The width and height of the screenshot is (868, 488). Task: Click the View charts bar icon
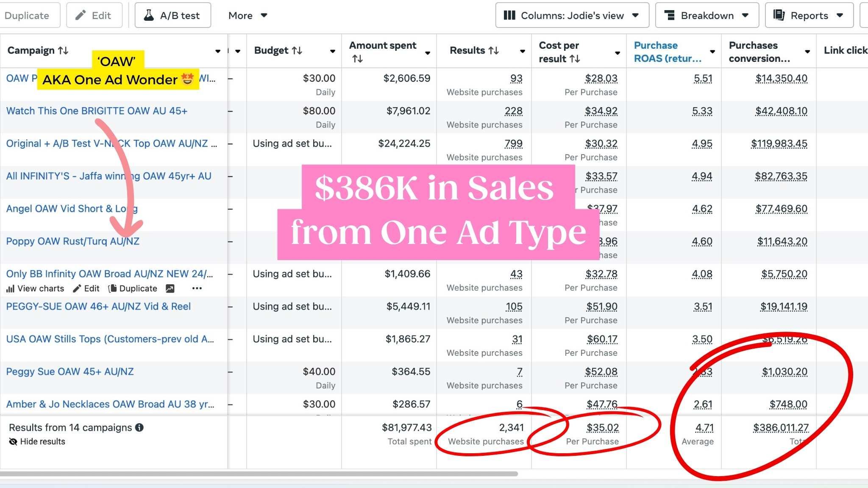coord(11,289)
